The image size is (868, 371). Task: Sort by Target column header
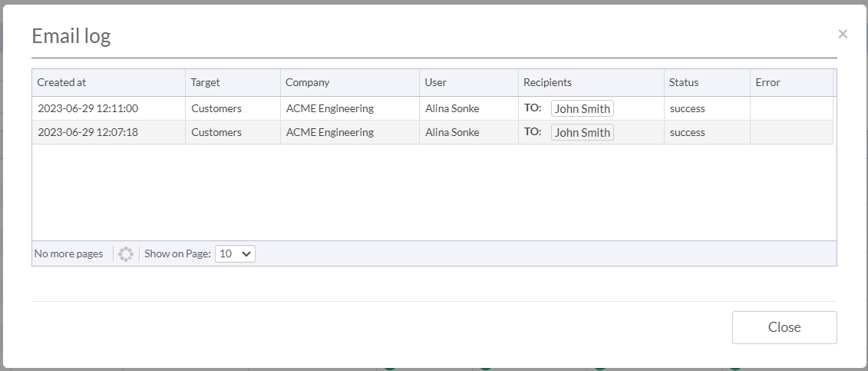coord(233,82)
